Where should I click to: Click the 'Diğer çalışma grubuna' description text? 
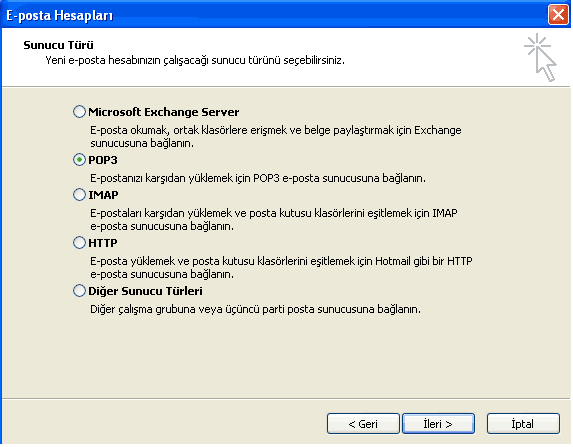click(255, 310)
